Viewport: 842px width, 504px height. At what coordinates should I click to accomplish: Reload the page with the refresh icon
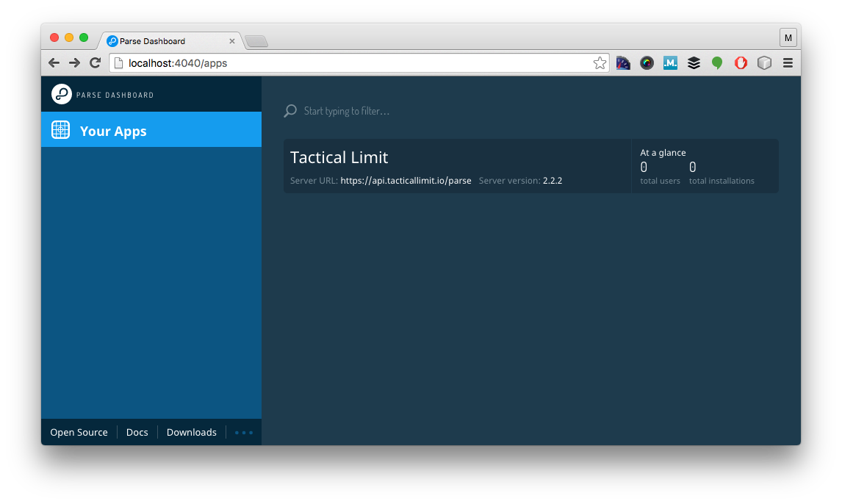pos(95,62)
